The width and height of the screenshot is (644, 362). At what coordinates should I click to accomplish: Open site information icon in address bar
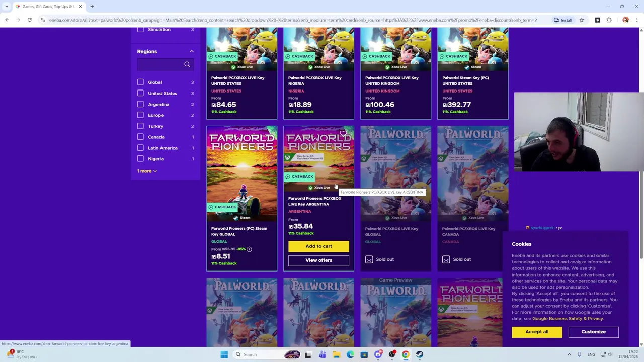(43, 20)
